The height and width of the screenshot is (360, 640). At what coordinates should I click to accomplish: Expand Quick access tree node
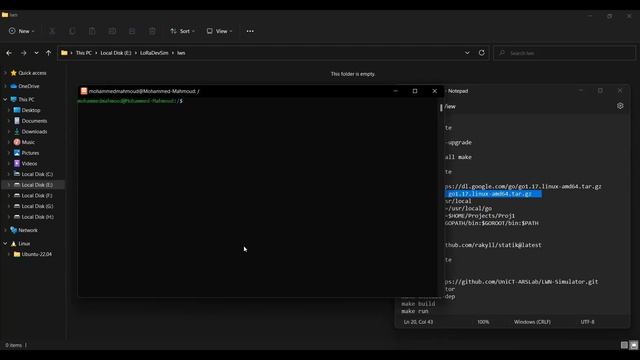click(5, 73)
